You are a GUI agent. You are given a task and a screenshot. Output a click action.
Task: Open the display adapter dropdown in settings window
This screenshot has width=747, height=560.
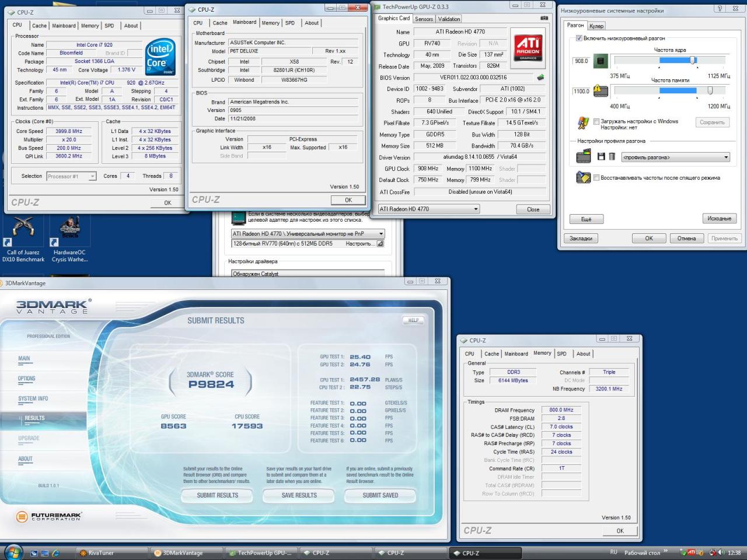click(x=308, y=233)
